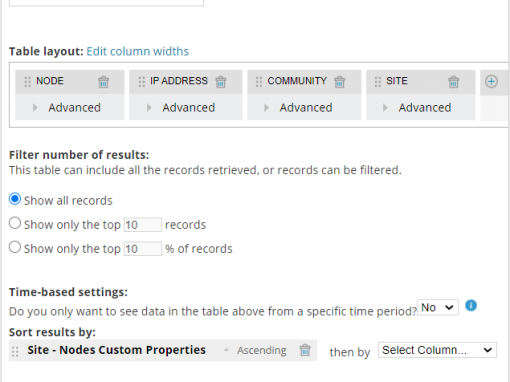The height and width of the screenshot is (382, 510).
Task: Remove the IP ADDRESS column via trash icon
Action: (221, 82)
